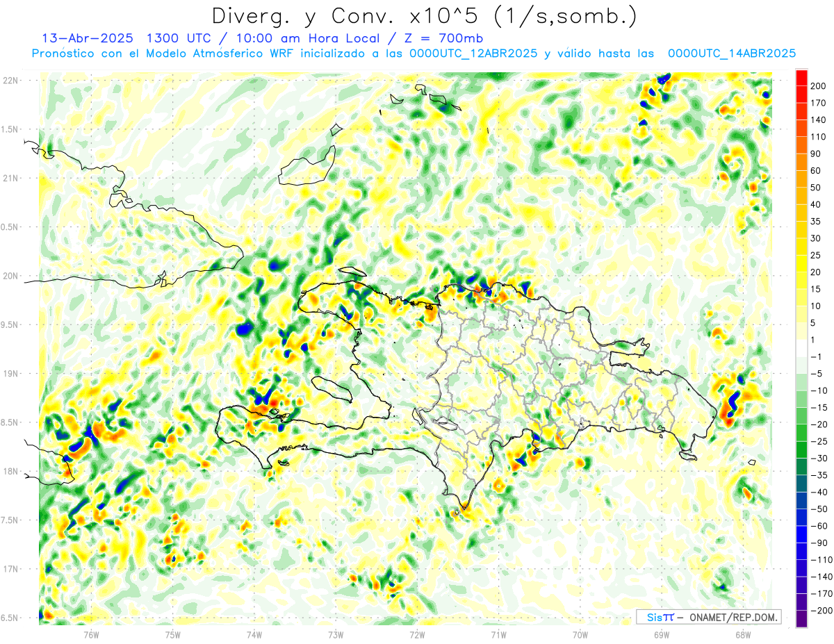Screen dimensions: 834x644
Task: Click the positive '5' color scale label
Action: pyautogui.click(x=814, y=323)
